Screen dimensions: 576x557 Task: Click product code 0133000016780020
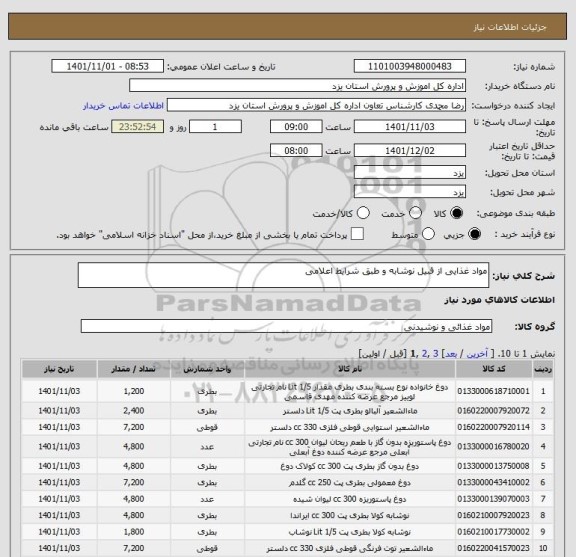point(493,446)
